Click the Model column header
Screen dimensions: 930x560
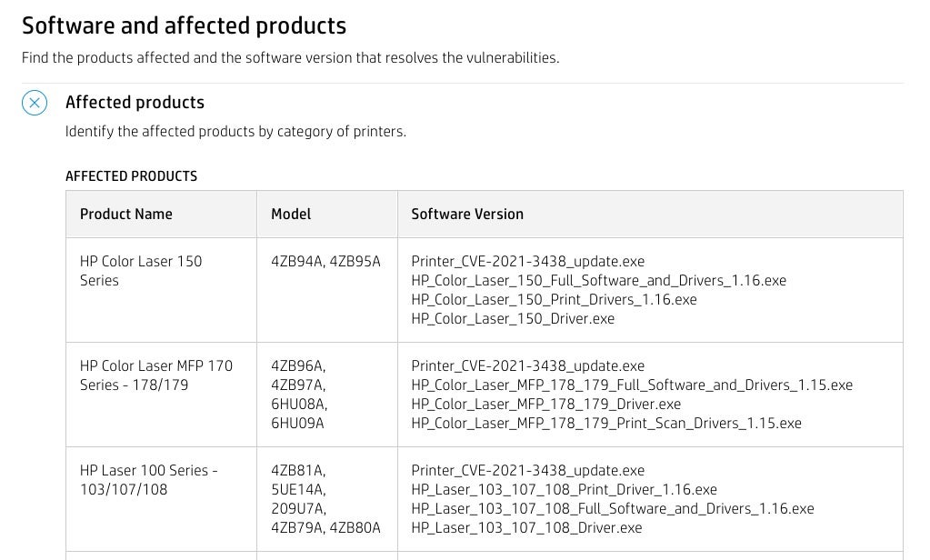click(x=291, y=215)
